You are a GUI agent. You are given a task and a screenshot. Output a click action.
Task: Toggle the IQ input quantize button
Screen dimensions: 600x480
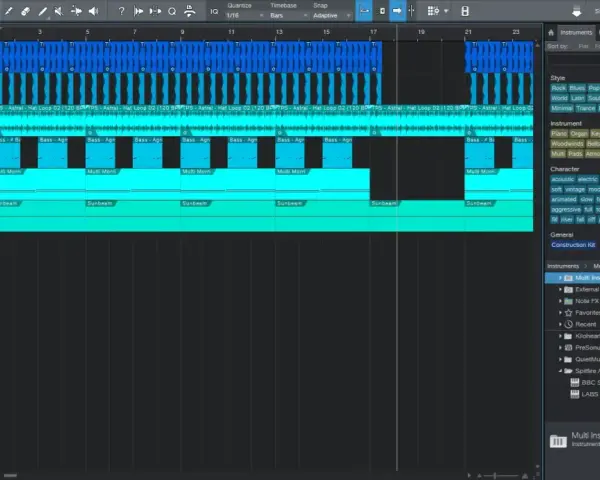(214, 11)
